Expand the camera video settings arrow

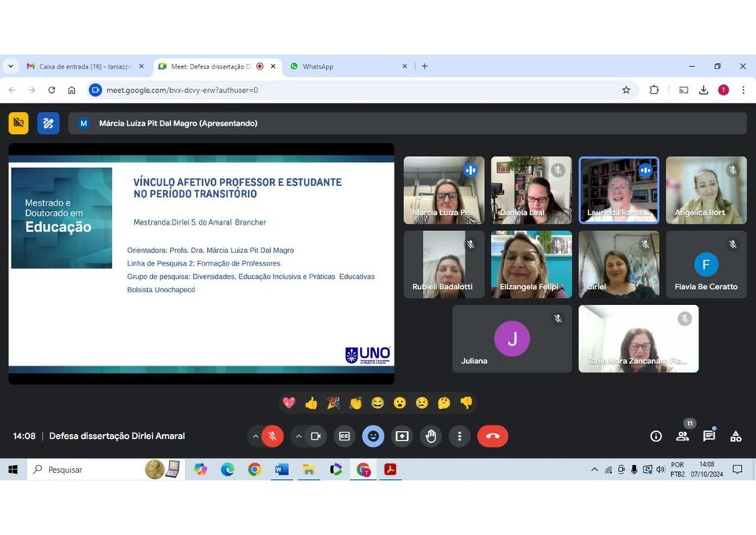click(298, 436)
